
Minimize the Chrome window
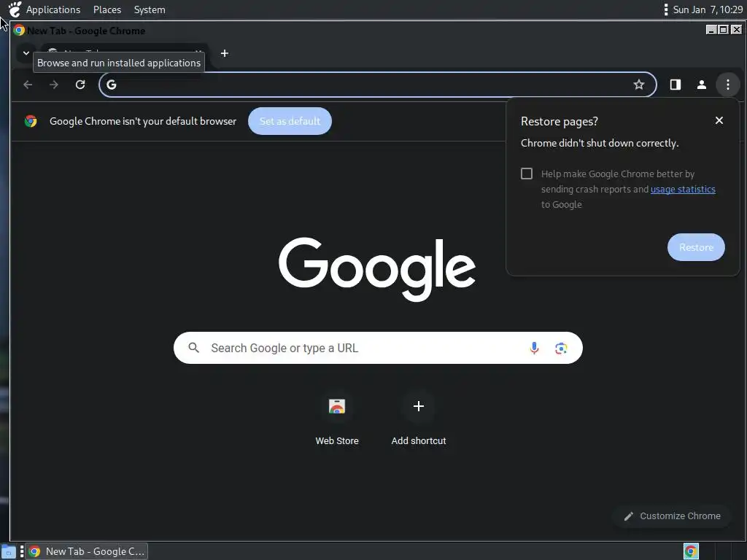pyautogui.click(x=711, y=29)
